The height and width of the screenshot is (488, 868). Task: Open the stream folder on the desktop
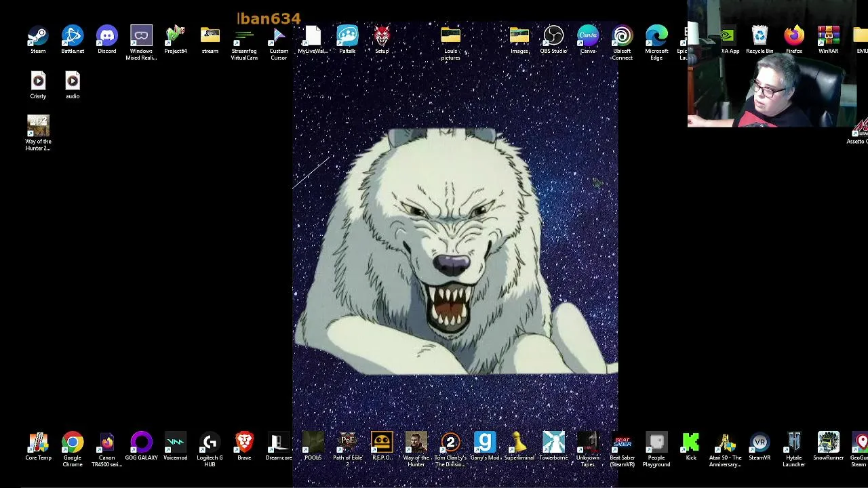click(x=210, y=37)
